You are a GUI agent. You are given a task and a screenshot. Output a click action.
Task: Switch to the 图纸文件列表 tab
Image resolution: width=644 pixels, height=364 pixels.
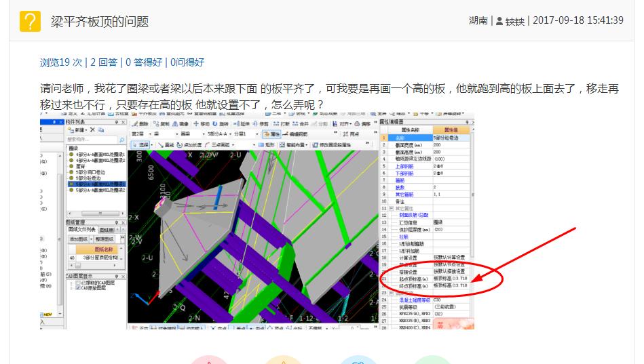(x=82, y=229)
